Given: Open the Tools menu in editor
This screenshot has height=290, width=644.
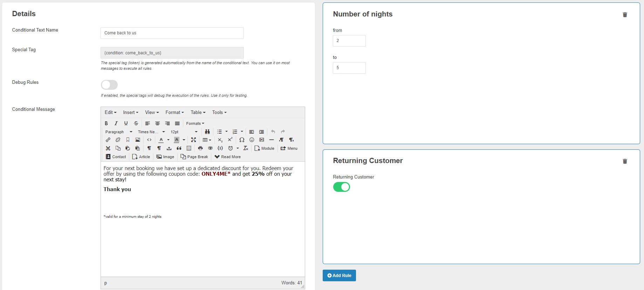Looking at the screenshot, I should point(219,113).
